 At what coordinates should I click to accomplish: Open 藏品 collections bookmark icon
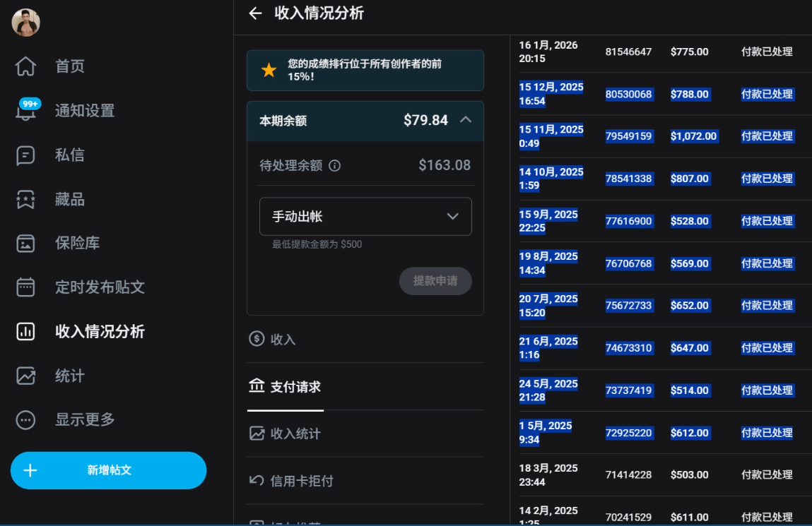(25, 199)
